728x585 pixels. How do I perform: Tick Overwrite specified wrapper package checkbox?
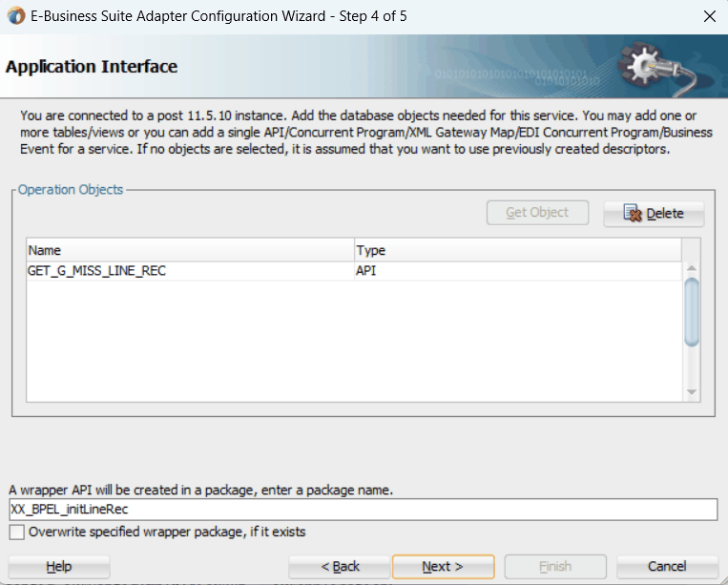coord(17,533)
